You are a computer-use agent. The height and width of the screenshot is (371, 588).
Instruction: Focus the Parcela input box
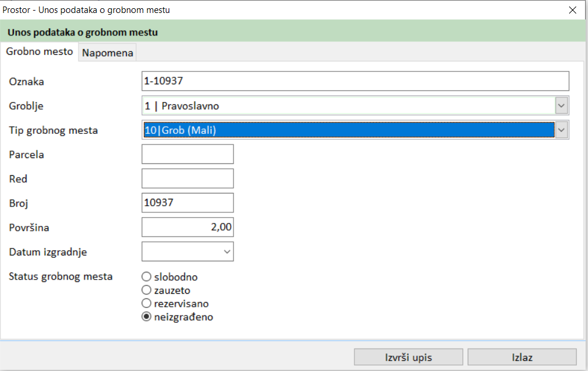(x=188, y=155)
